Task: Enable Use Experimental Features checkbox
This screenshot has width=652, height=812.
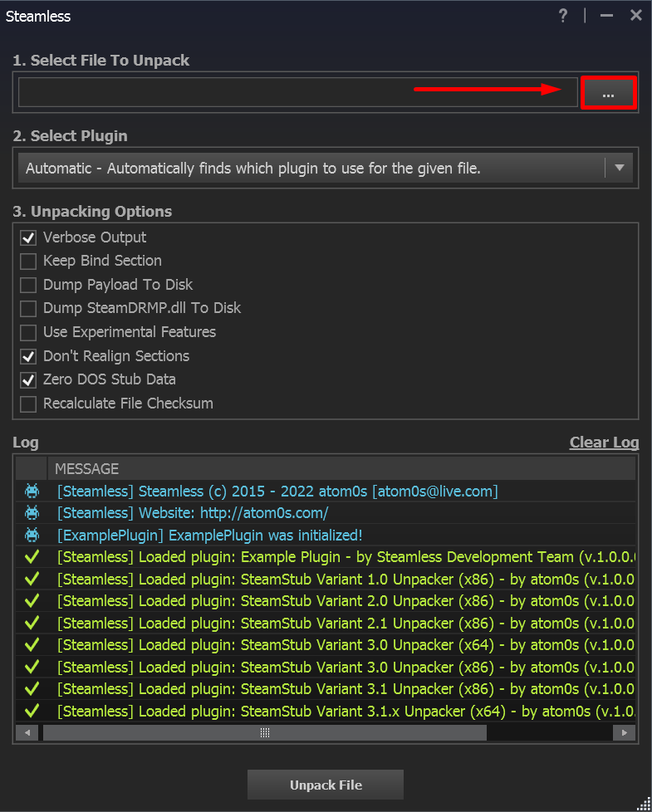Action: (x=28, y=332)
